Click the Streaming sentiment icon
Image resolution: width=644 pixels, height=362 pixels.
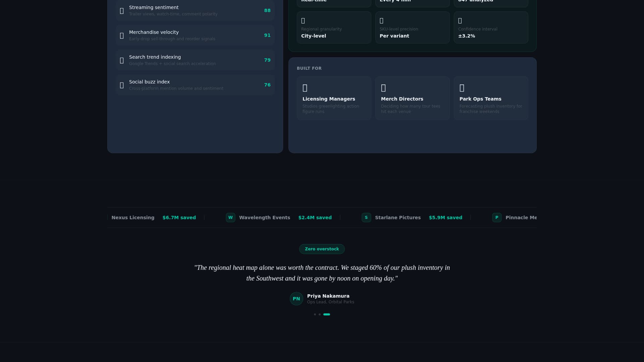point(122,11)
